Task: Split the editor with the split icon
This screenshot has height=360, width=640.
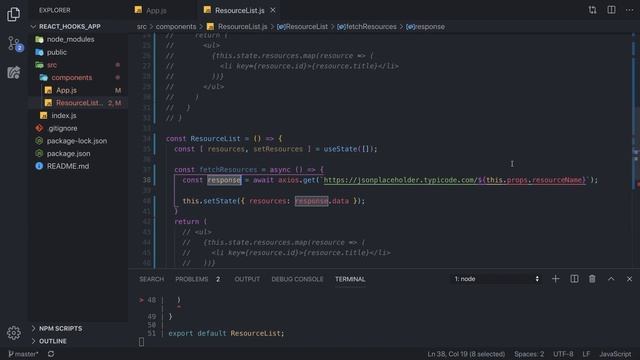Action: click(x=611, y=10)
